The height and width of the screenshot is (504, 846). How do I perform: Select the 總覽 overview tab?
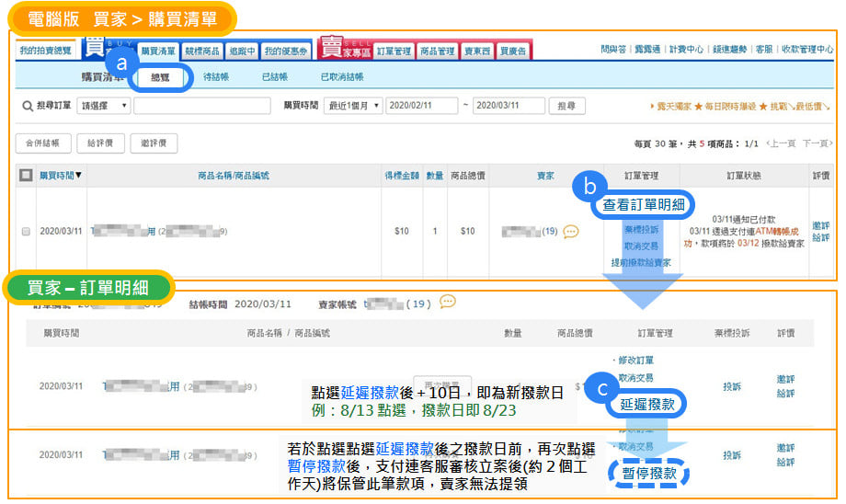[160, 78]
